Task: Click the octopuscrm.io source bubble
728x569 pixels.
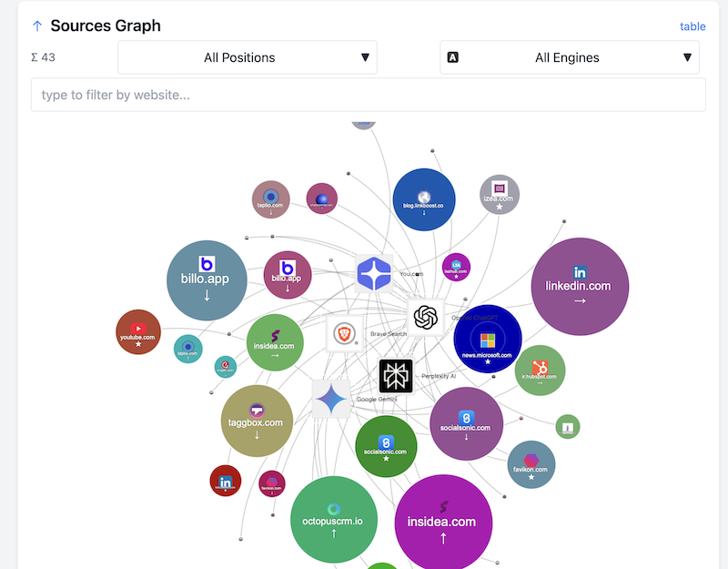Action: pyautogui.click(x=333, y=519)
